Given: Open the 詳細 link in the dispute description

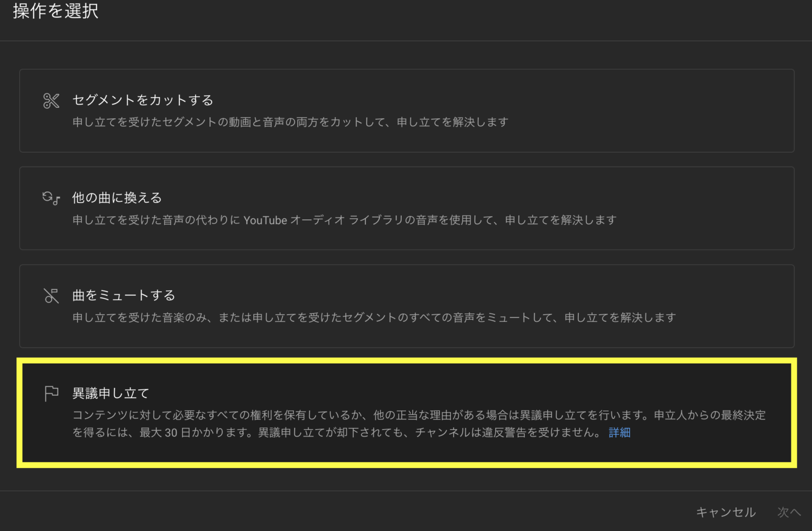Looking at the screenshot, I should point(619,433).
